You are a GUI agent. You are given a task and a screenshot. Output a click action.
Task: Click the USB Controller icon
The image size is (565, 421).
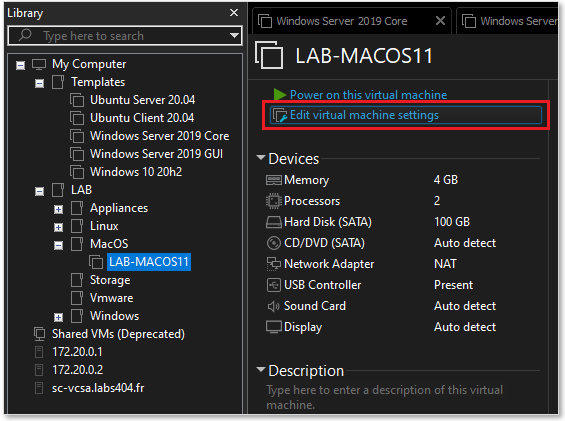[x=274, y=285]
